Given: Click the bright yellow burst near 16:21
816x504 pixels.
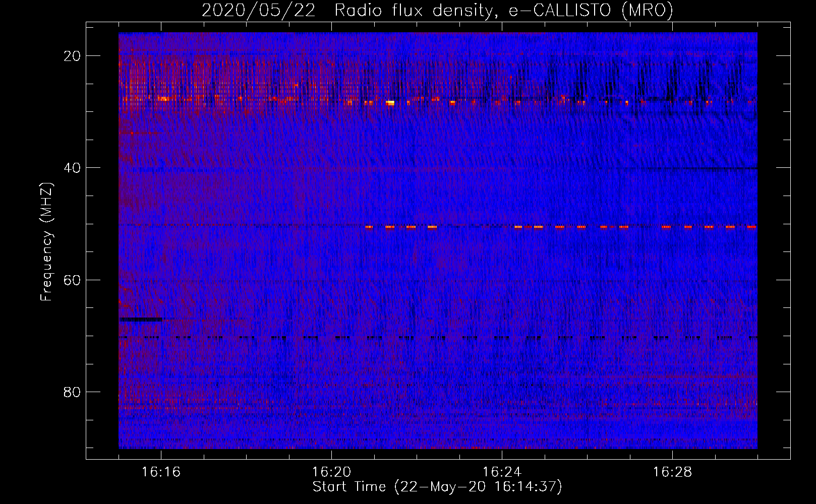Looking at the screenshot, I should pos(390,102).
